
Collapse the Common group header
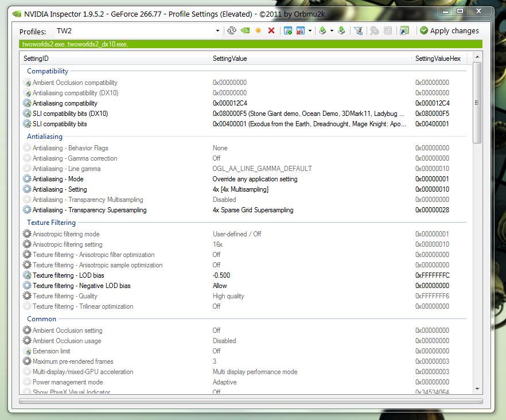pos(42,319)
